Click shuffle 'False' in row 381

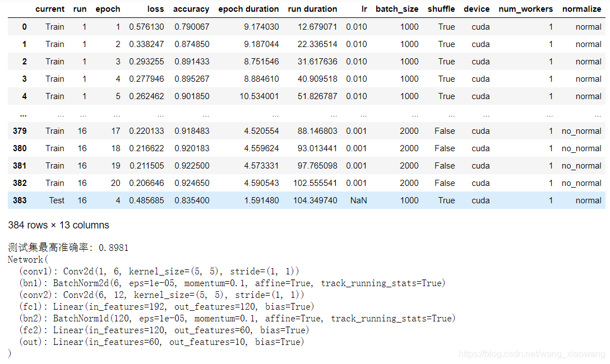[x=445, y=166]
